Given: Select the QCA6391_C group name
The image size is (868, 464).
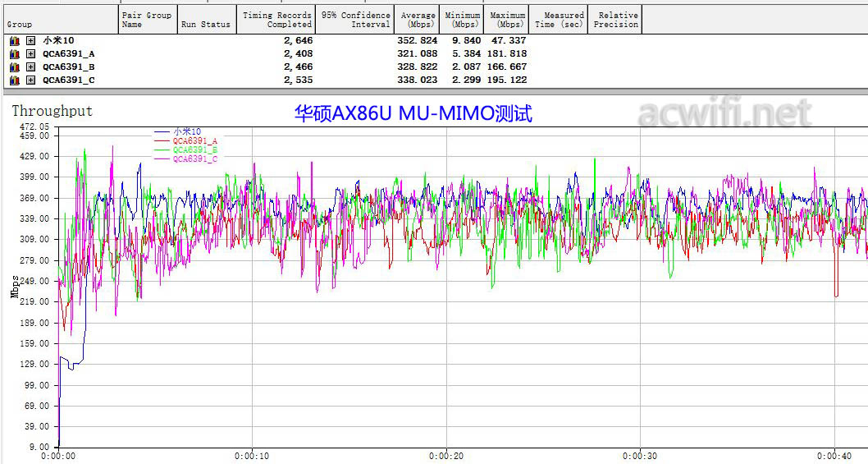Looking at the screenshot, I should [x=69, y=80].
